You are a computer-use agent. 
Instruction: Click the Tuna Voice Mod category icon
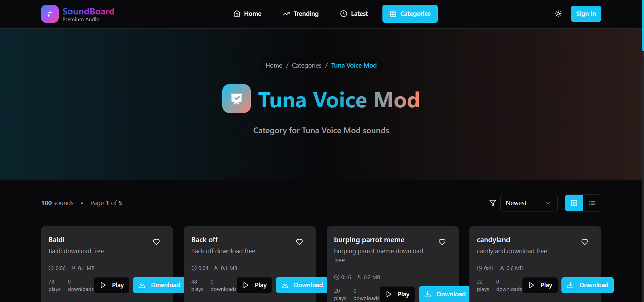[236, 99]
